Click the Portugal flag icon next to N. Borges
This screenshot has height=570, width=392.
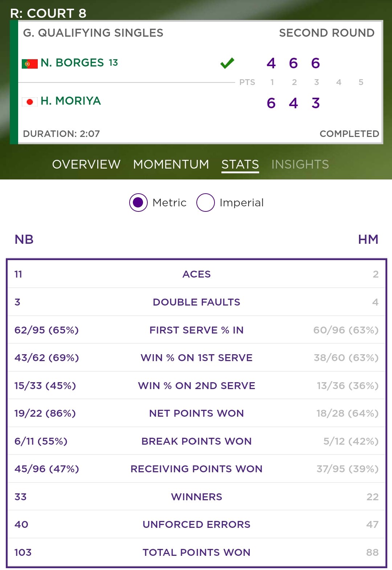coord(30,64)
